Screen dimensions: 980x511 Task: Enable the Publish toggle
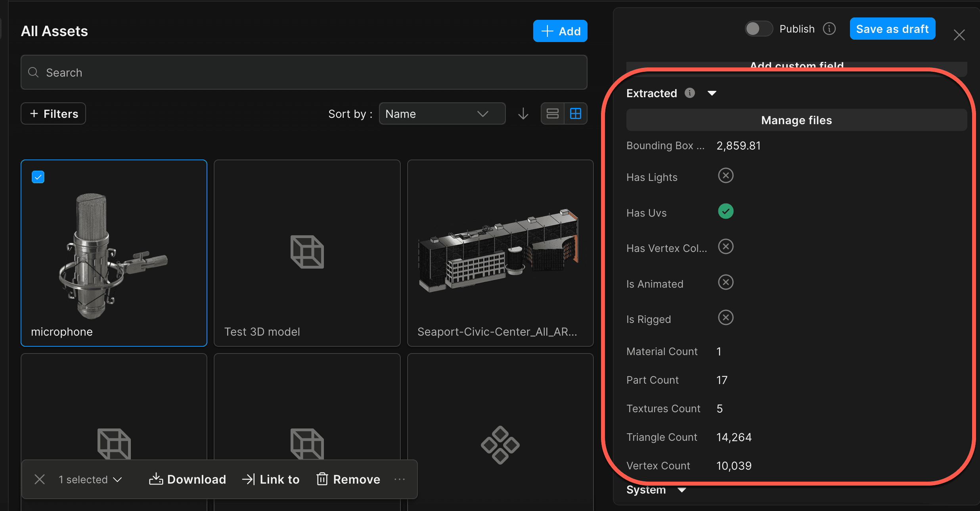(758, 29)
